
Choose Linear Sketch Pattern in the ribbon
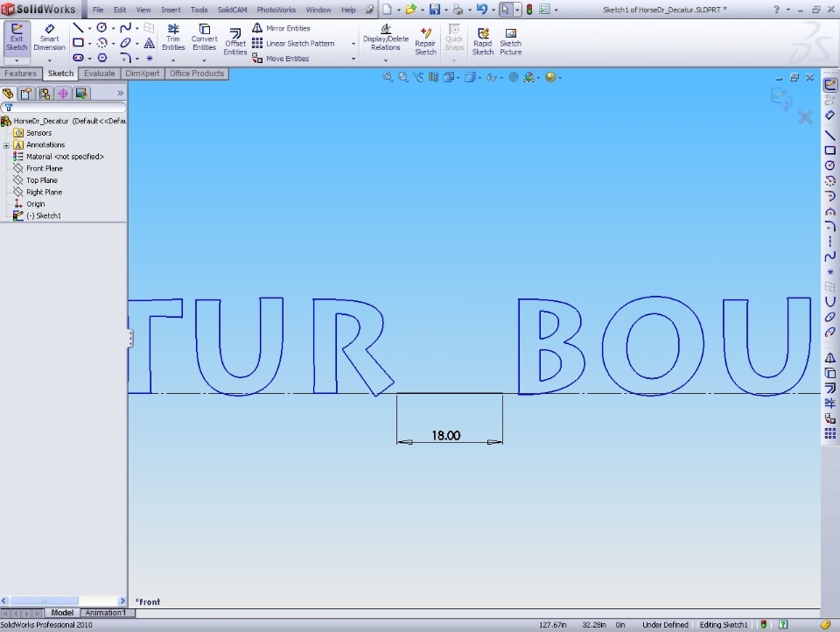[x=294, y=44]
